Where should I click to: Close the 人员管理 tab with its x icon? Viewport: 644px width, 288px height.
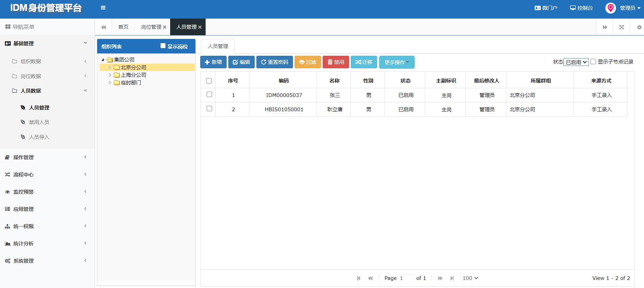coord(200,27)
